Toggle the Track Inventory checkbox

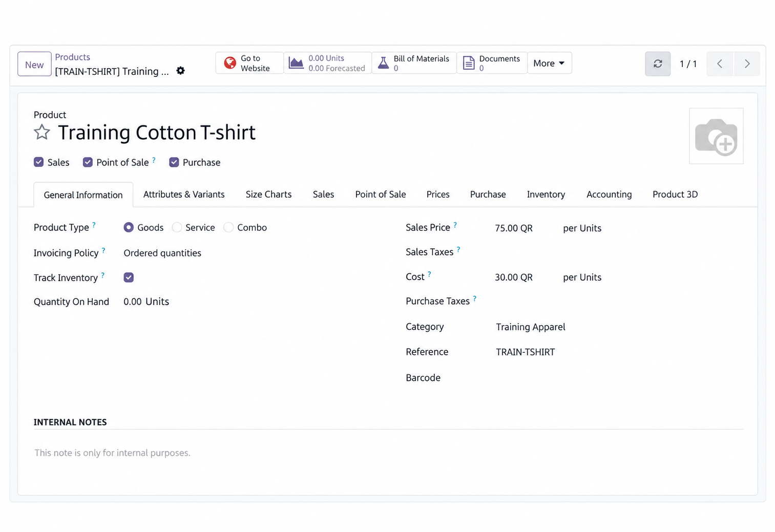pos(129,278)
